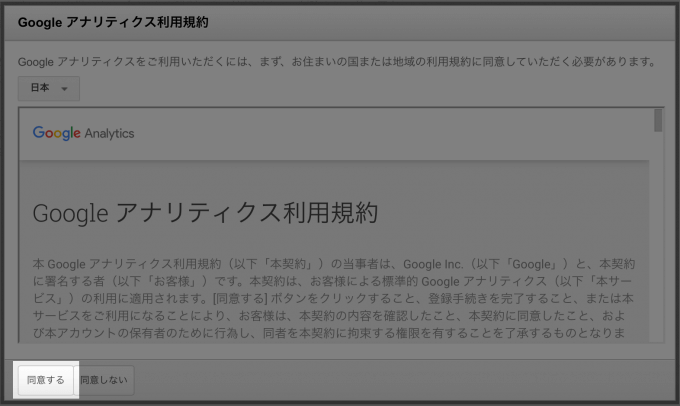Viewport: 680px width, 406px height.
Task: Click the large Google アナリティクス利用規約 heading
Action: [205, 213]
